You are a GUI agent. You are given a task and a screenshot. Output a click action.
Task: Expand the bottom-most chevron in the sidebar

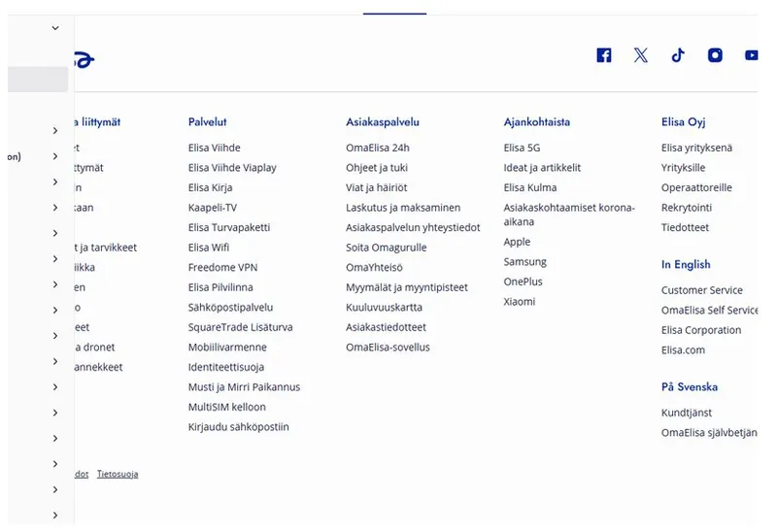pos(55,515)
